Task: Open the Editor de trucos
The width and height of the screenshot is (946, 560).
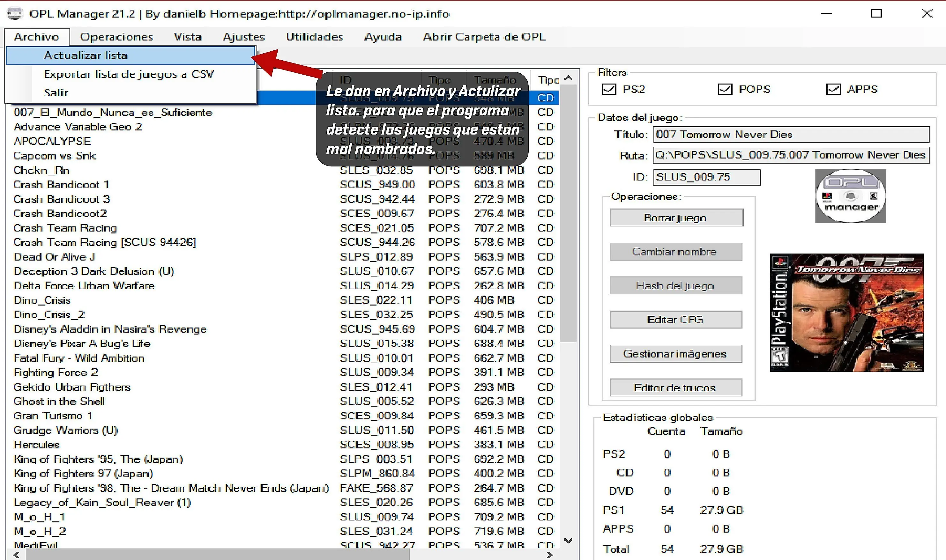Action: (676, 387)
